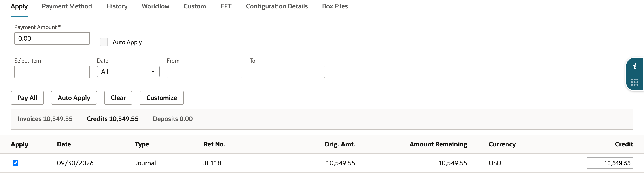The image size is (644, 192).
Task: Select the Custom tab
Action: [x=195, y=6]
